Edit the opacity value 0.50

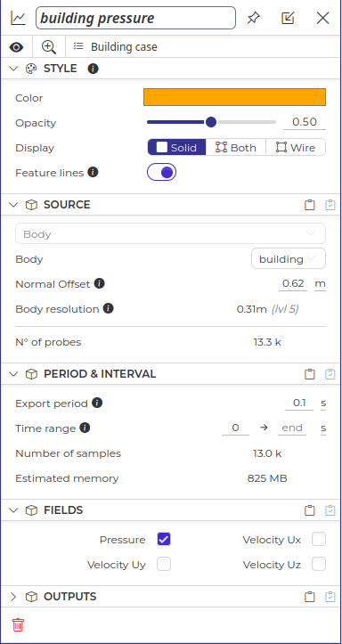tap(305, 122)
